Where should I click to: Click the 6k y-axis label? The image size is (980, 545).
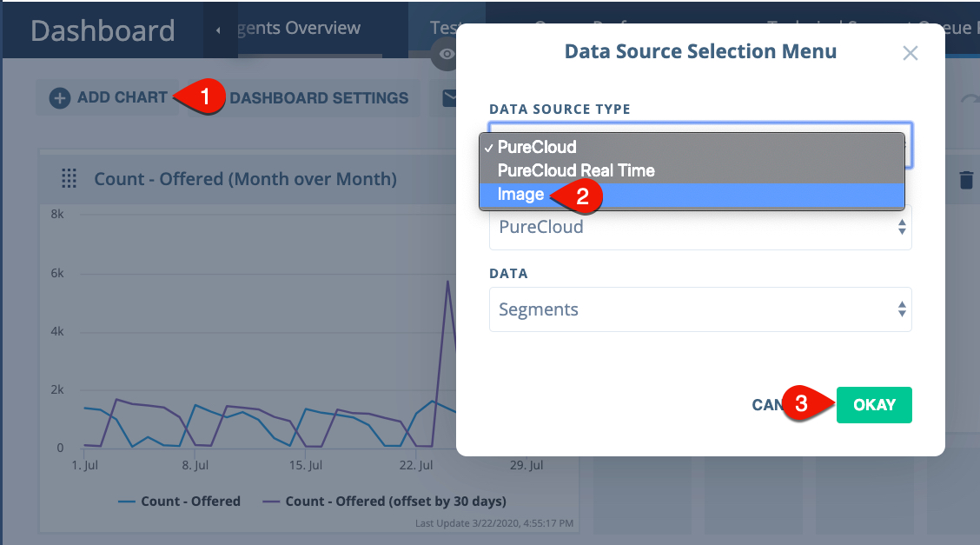56,273
